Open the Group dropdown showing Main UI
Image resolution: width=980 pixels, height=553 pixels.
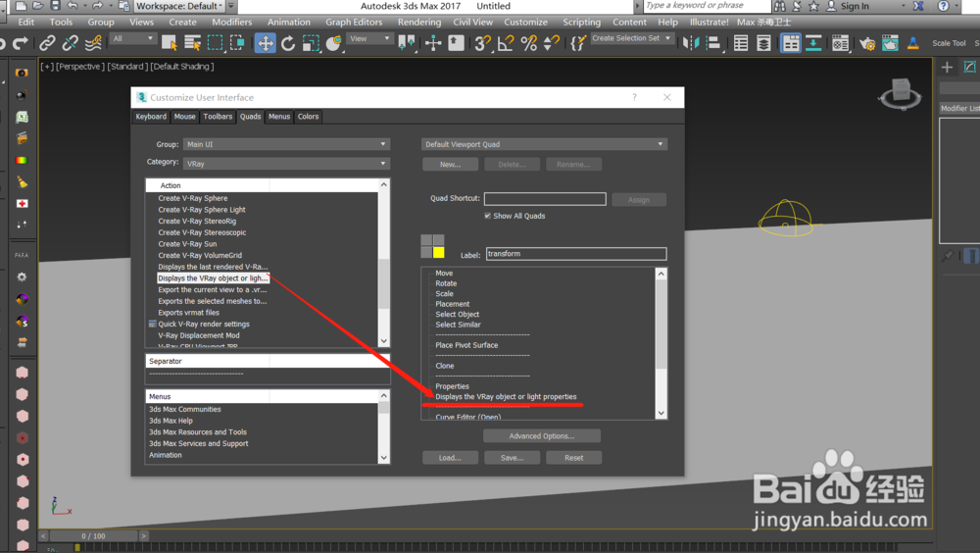coord(287,144)
